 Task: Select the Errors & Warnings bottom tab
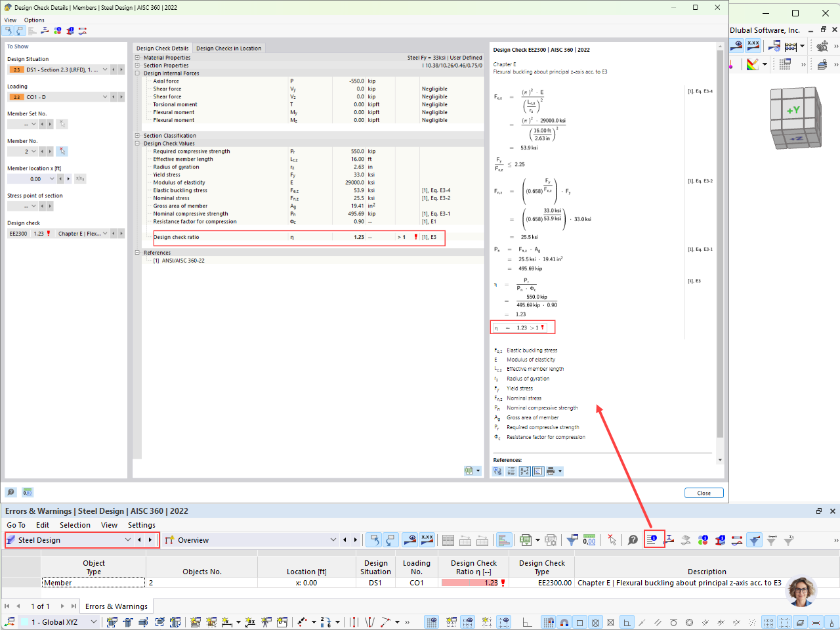116,606
